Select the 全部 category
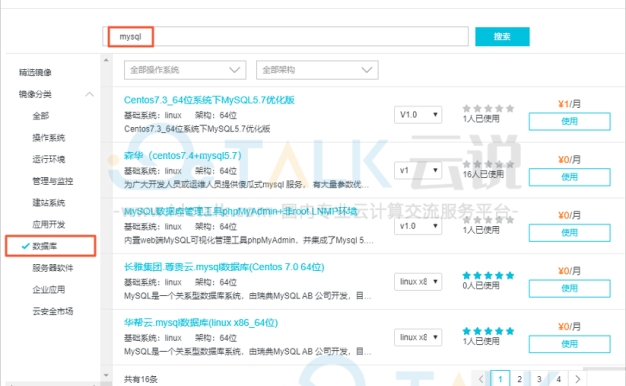Image resolution: width=626 pixels, height=386 pixels. click(x=41, y=116)
